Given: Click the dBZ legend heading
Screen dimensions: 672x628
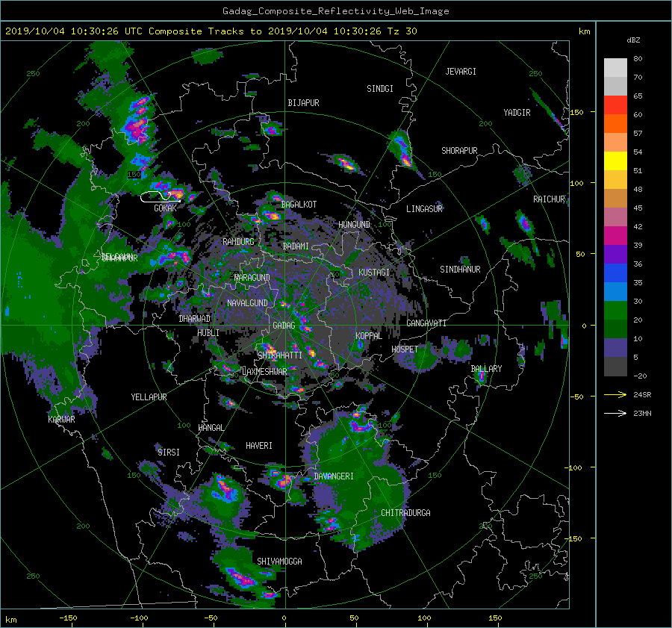Looking at the screenshot, I should [633, 40].
